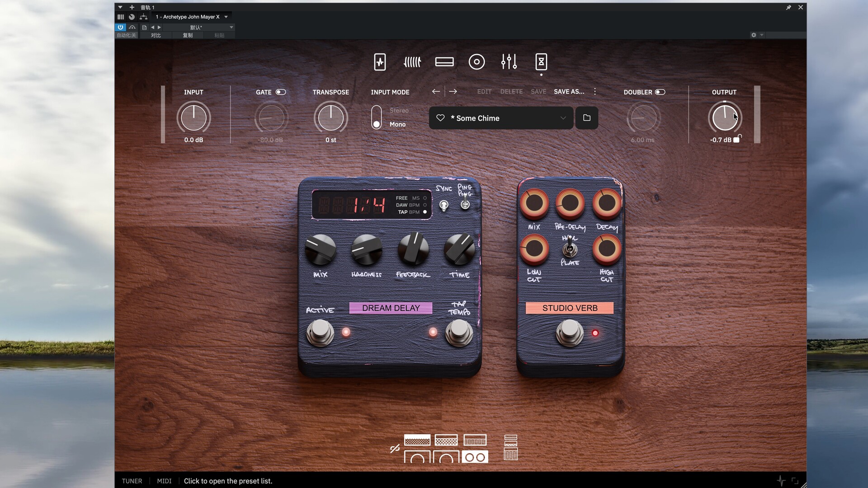The image size is (868, 488).
Task: Toggle the Gate switch on
Action: [281, 92]
